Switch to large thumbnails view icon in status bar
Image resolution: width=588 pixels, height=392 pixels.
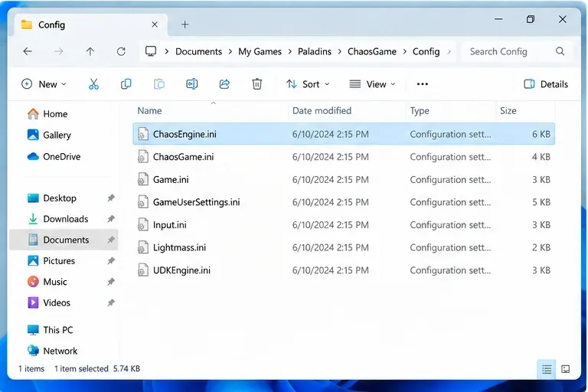pos(565,369)
